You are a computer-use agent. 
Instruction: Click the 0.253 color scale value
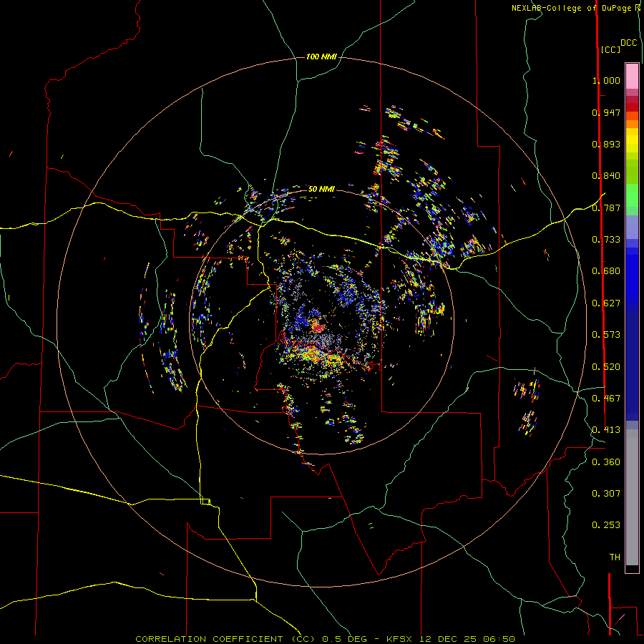[x=606, y=525]
